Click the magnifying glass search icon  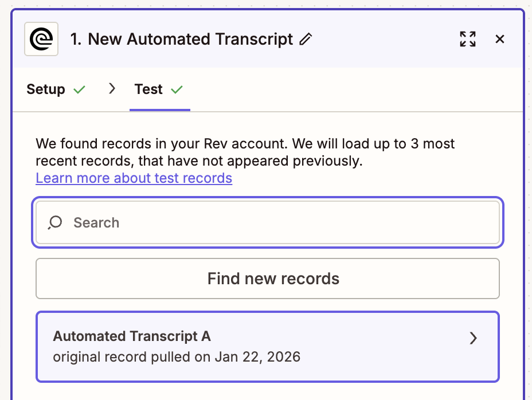pos(54,222)
